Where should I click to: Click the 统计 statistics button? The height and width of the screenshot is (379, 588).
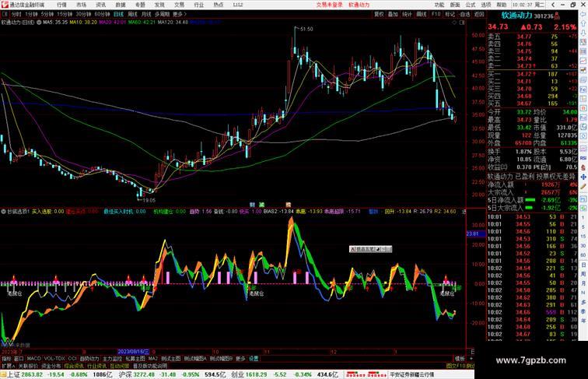tap(407, 14)
